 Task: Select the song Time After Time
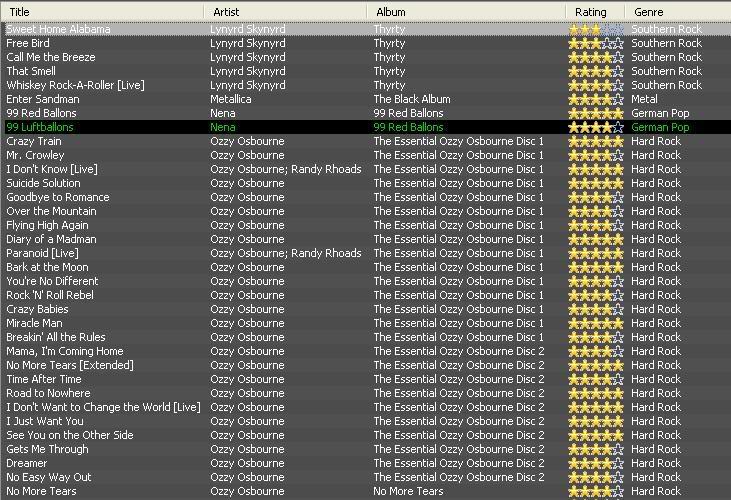click(x=44, y=379)
